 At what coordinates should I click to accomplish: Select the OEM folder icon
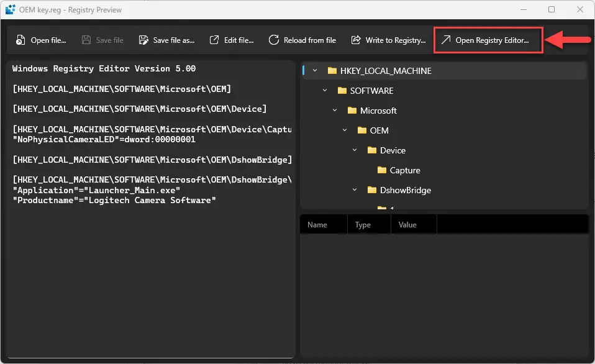tap(362, 130)
